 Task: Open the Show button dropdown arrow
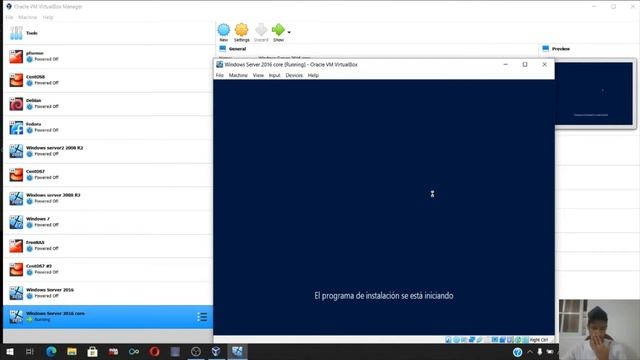click(x=289, y=32)
